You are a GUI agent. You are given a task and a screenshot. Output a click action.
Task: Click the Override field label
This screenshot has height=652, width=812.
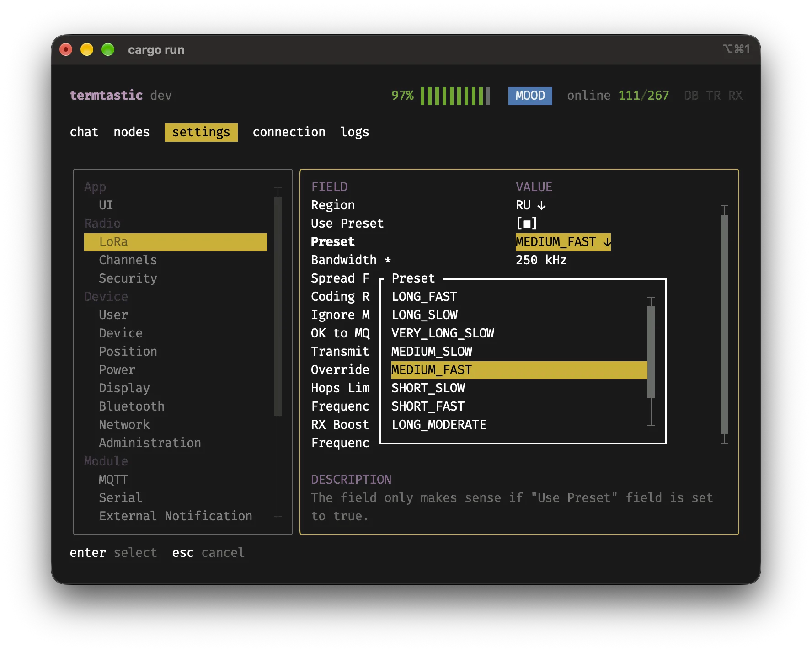point(340,370)
